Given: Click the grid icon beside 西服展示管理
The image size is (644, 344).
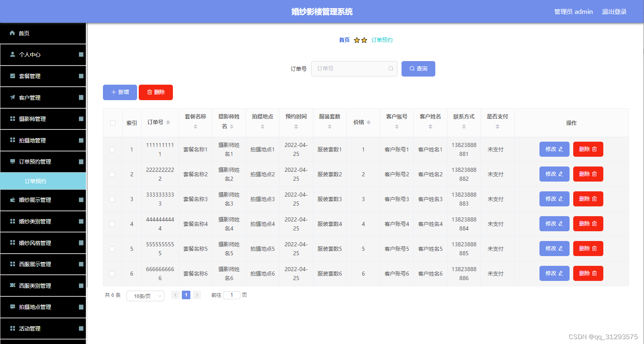Looking at the screenshot, I should tap(13, 264).
